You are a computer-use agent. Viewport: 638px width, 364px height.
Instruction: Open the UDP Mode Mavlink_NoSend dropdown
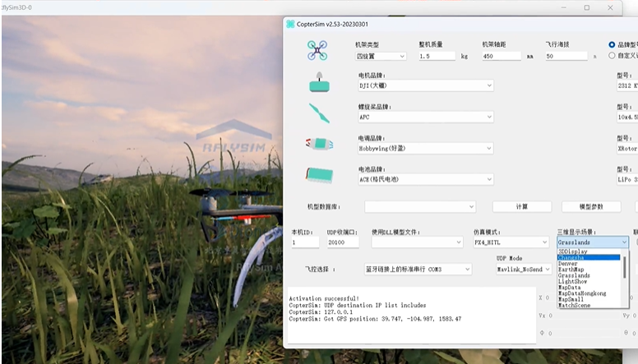click(x=524, y=270)
